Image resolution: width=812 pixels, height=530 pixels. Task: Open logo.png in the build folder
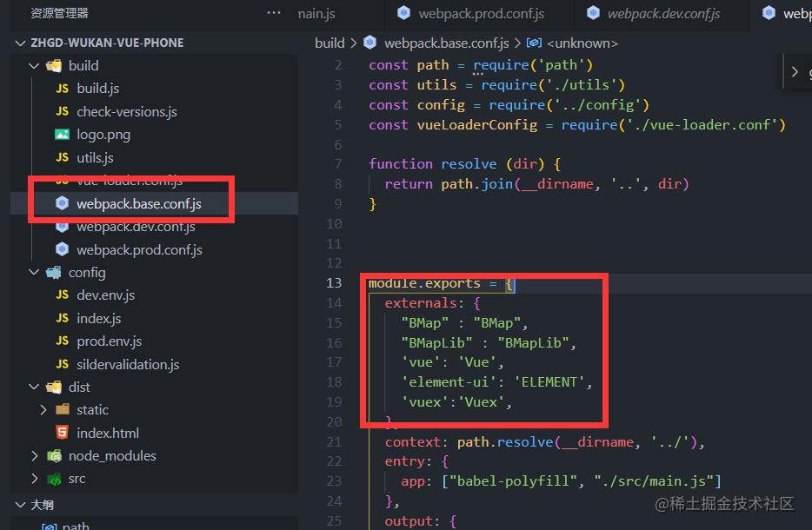[103, 135]
